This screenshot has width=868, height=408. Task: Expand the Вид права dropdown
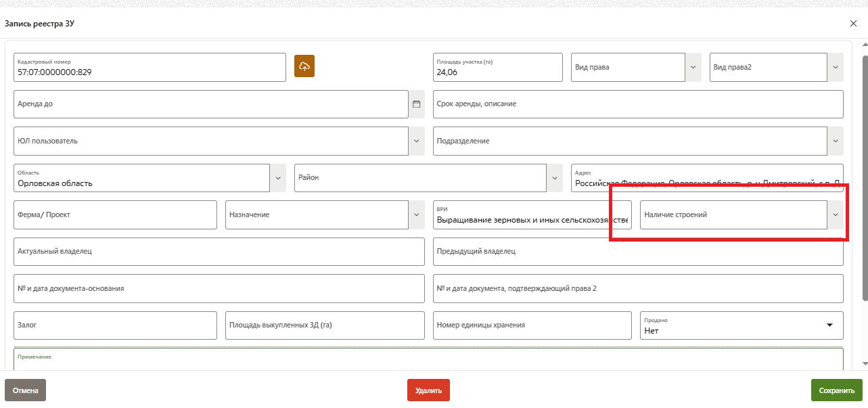pyautogui.click(x=693, y=67)
